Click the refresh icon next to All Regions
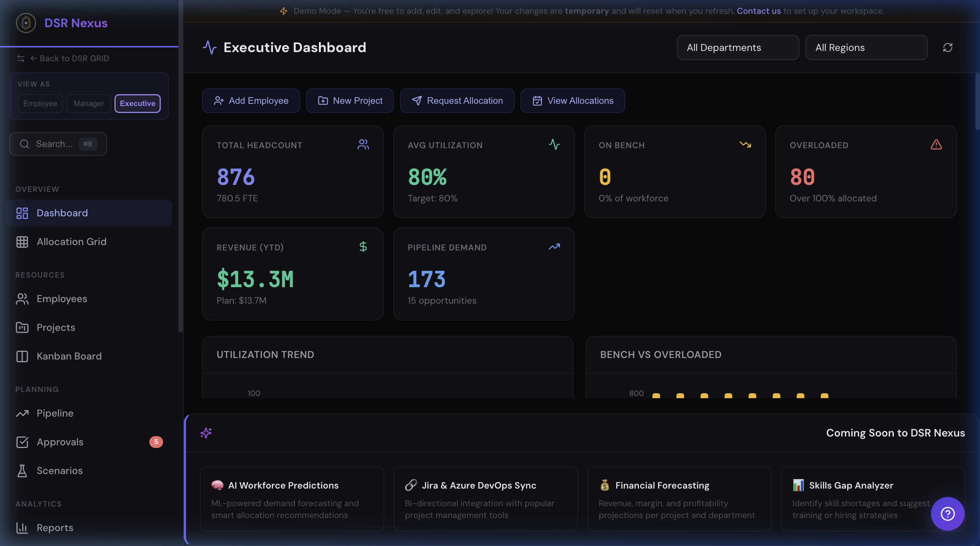Viewport: 980px width, 546px height. [948, 47]
